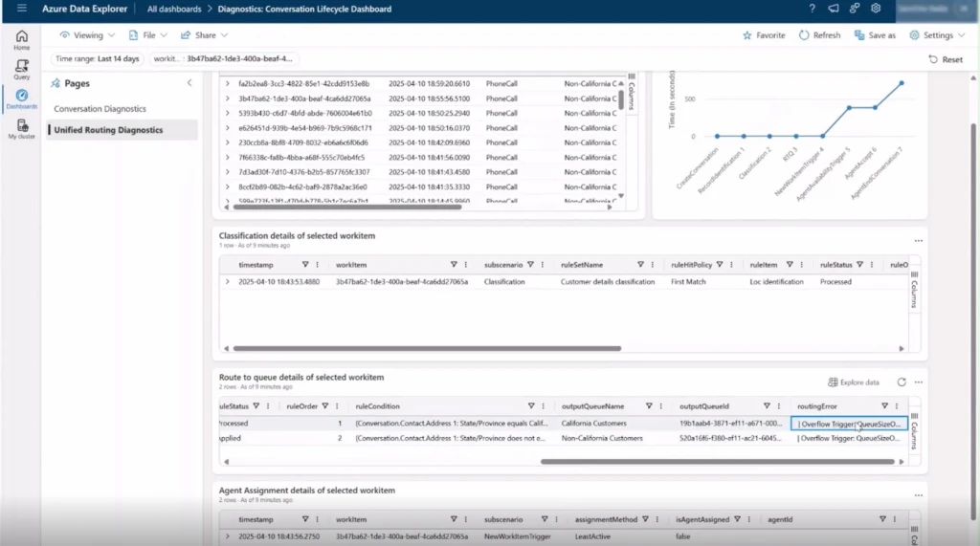Open My cluster from the sidebar
Image resolution: width=980 pixels, height=546 pixels.
point(21,129)
